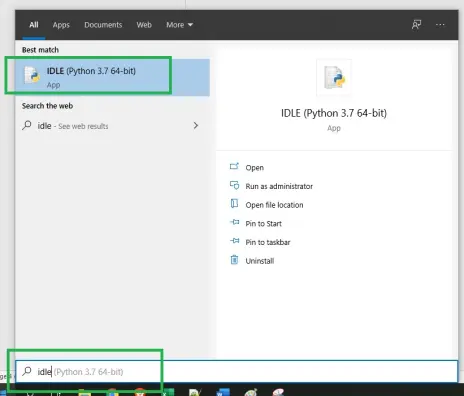Choose Pin to taskbar
The image size is (464, 396).
tap(268, 242)
